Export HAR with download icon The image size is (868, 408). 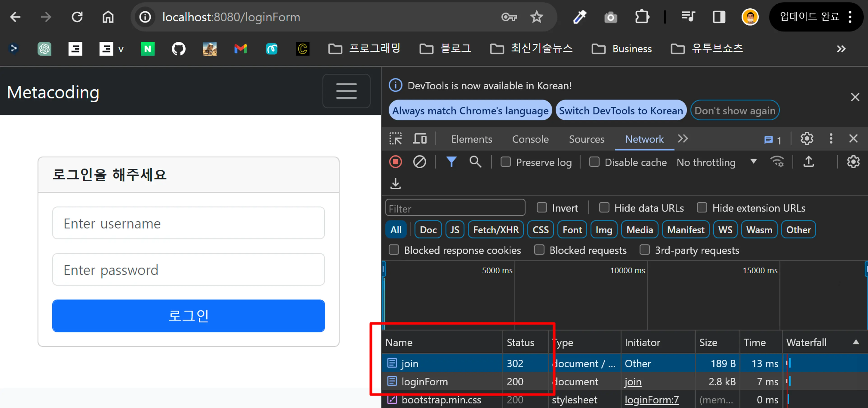(396, 184)
